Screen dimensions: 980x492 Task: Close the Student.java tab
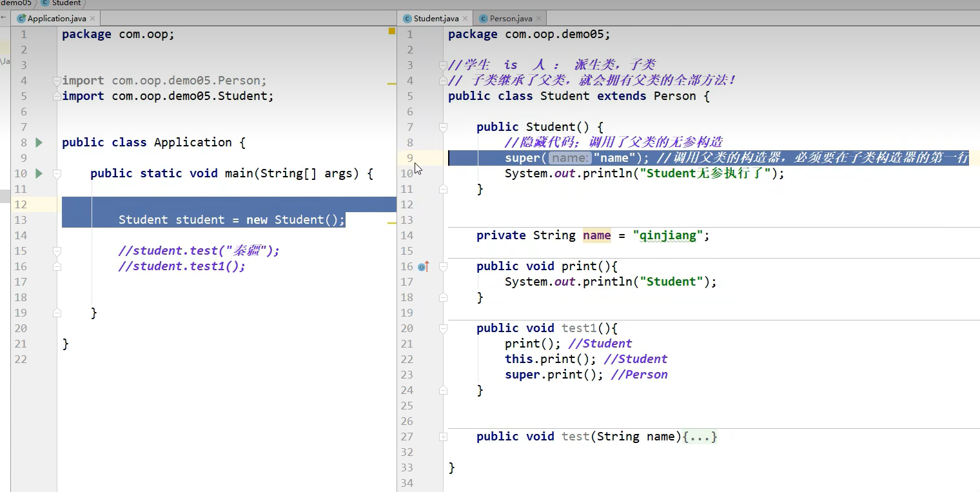[x=465, y=19]
